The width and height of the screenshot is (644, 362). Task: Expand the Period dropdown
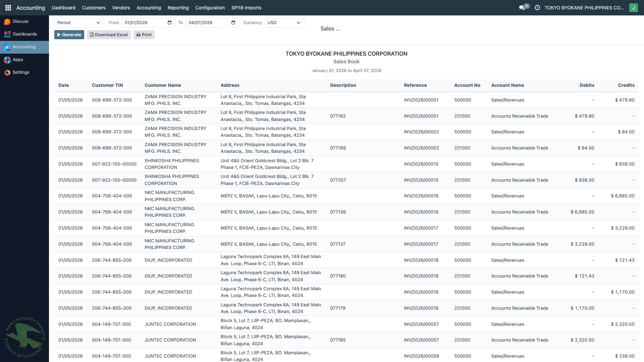[79, 23]
